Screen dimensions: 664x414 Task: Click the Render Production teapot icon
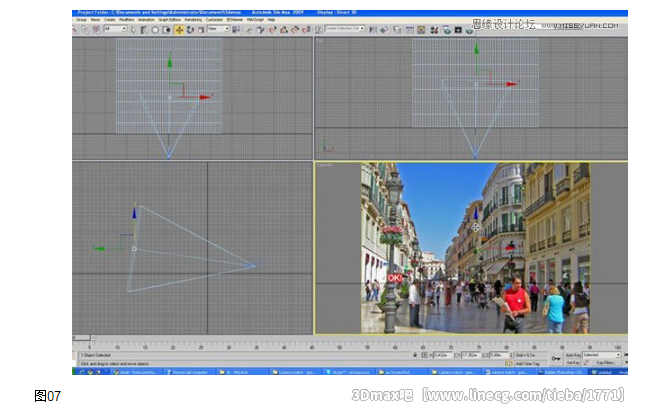click(x=469, y=30)
